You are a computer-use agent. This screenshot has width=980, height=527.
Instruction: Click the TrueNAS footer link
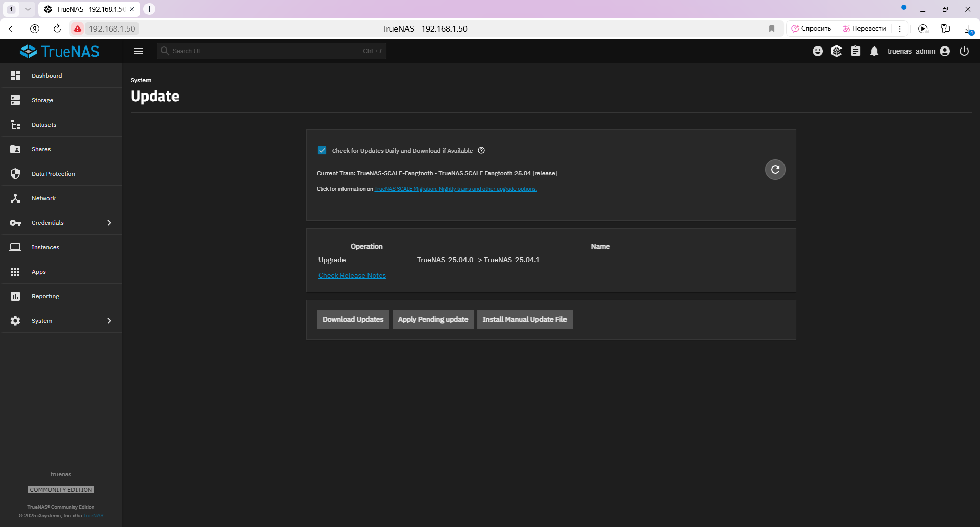[93, 516]
